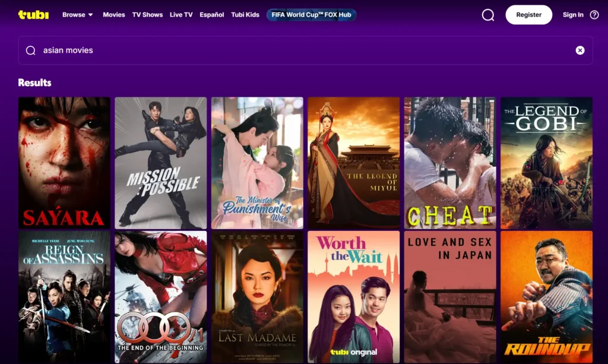Screen dimensions: 608x364
Task: Open the Reign of Assassins poster
Action: 64,297
